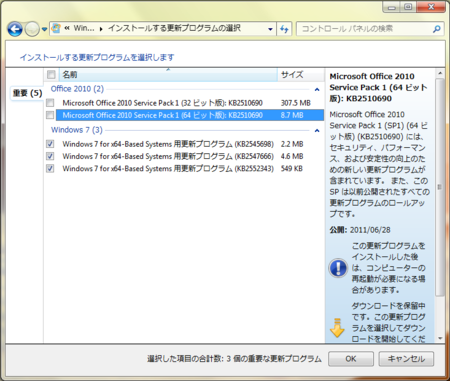Click the 307.5 MB size value
Screen dimensions: 450x381
click(x=296, y=103)
